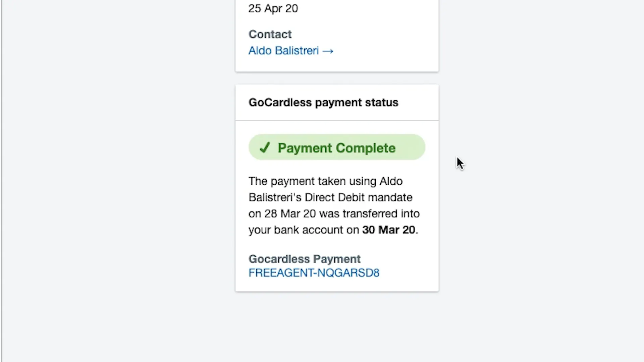Click the 'Direct Debit mandate' text
644x362 pixels.
pos(358,197)
